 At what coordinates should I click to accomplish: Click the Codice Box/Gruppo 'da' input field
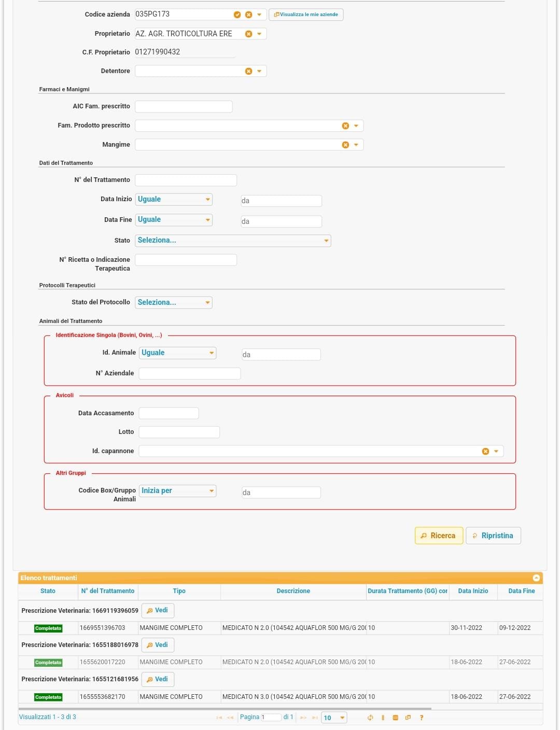(281, 493)
